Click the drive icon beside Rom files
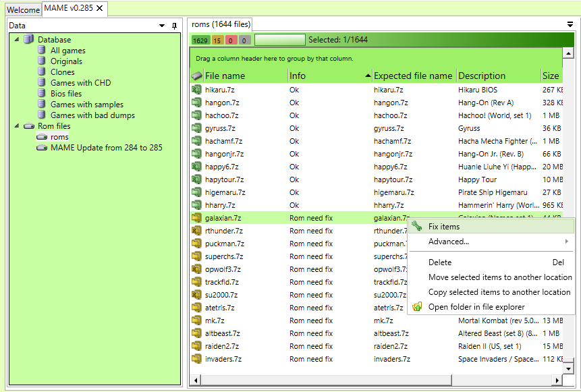This screenshot has height=392, width=581. [29, 126]
